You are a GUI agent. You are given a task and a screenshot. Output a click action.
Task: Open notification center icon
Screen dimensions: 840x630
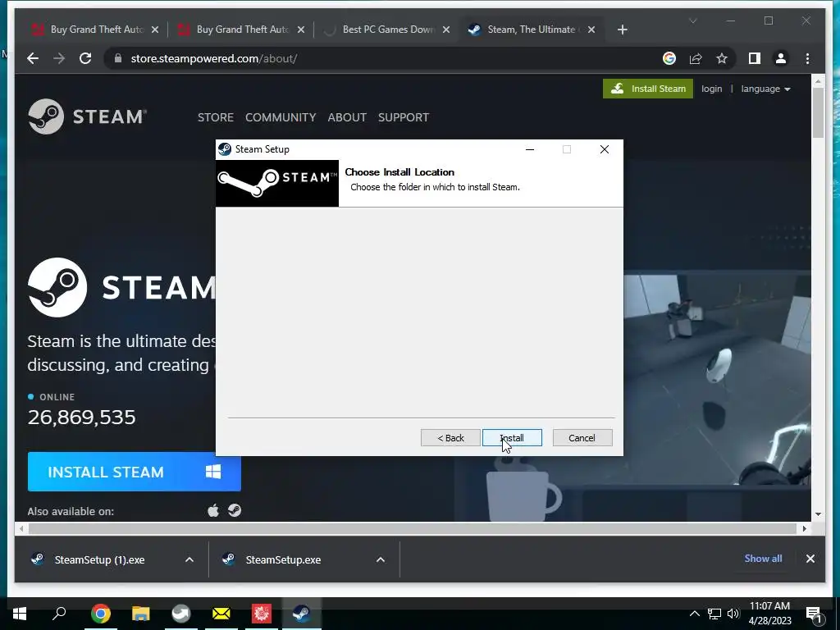814,614
